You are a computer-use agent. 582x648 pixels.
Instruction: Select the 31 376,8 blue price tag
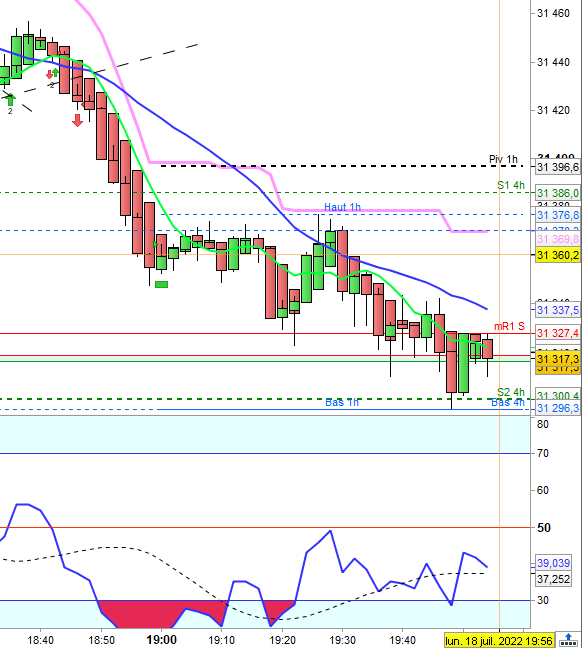(x=558, y=215)
